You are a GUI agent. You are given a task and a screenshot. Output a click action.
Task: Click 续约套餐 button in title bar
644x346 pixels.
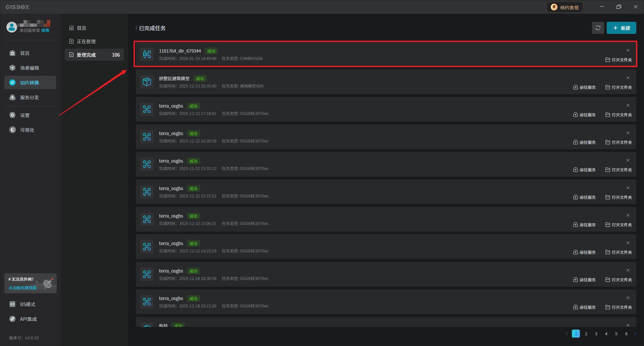565,7
